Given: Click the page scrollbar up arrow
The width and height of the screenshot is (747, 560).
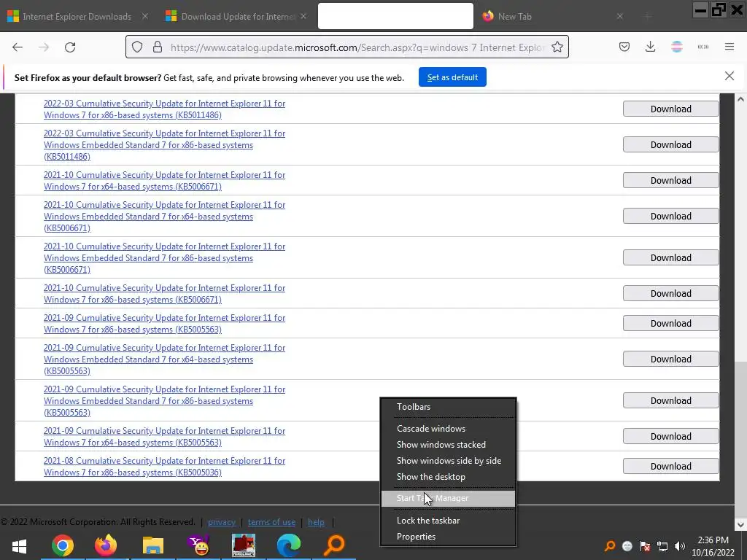Looking at the screenshot, I should point(740,99).
